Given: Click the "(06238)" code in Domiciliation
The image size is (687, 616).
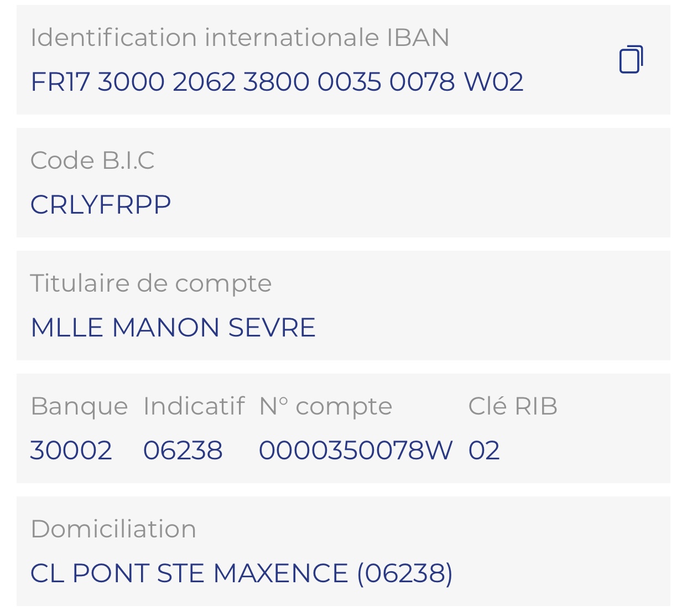Looking at the screenshot, I should [x=405, y=573].
